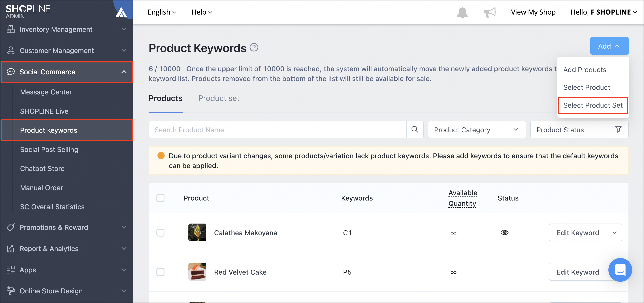The image size is (644, 303).
Task: Click the triangular logo badge atop the sidebar
Action: (121, 12)
